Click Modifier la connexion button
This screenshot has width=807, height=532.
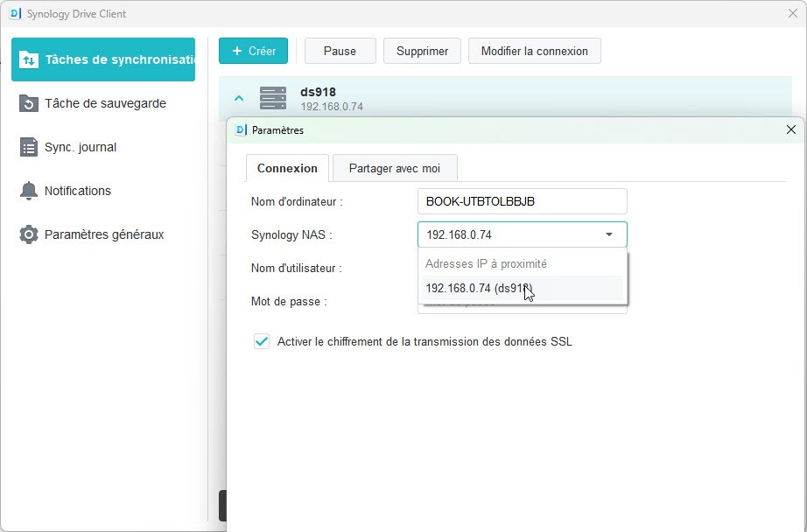(534, 51)
